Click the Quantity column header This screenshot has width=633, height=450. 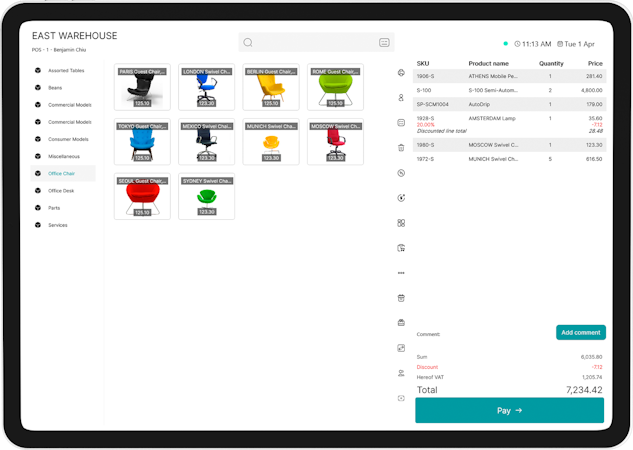[x=551, y=63]
